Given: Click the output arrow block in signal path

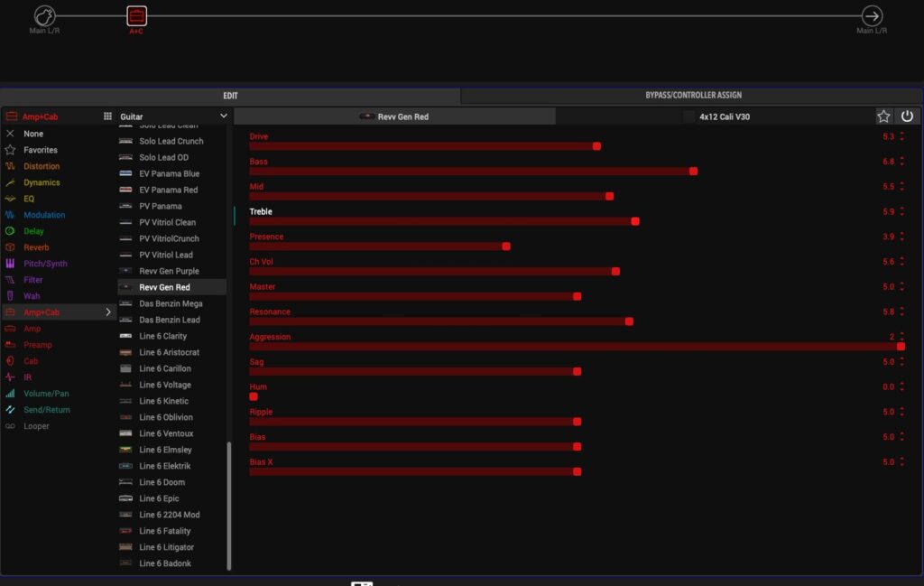Looking at the screenshot, I should click(x=872, y=15).
